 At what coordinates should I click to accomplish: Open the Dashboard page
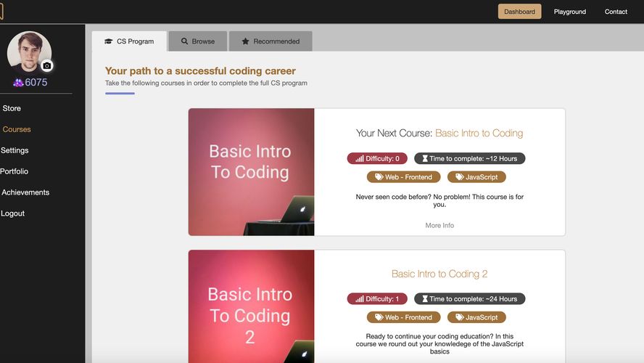[519, 12]
